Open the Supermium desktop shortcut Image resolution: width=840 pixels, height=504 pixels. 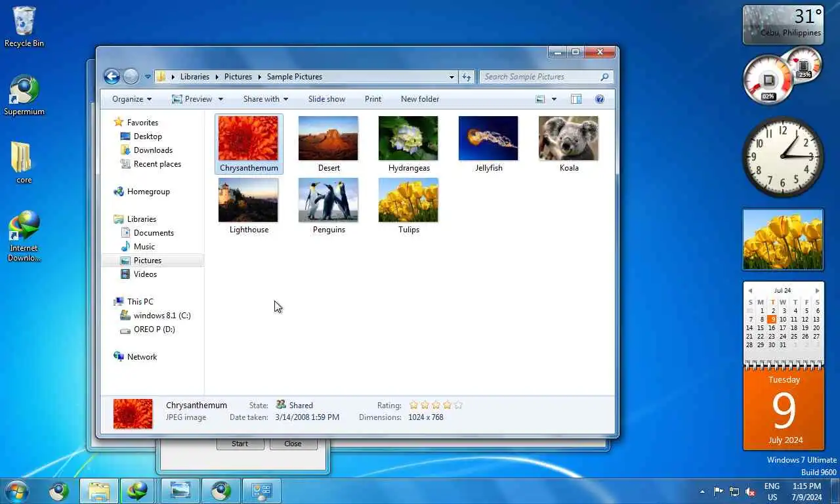[24, 96]
